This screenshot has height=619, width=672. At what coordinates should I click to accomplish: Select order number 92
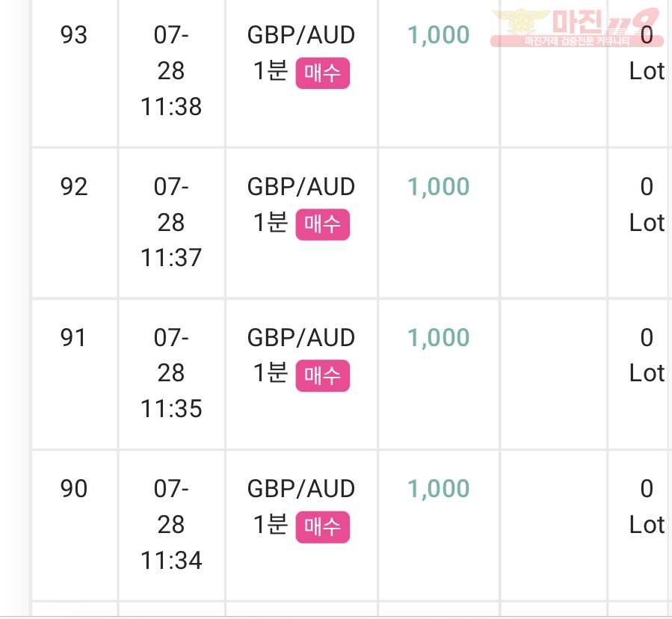(x=74, y=186)
